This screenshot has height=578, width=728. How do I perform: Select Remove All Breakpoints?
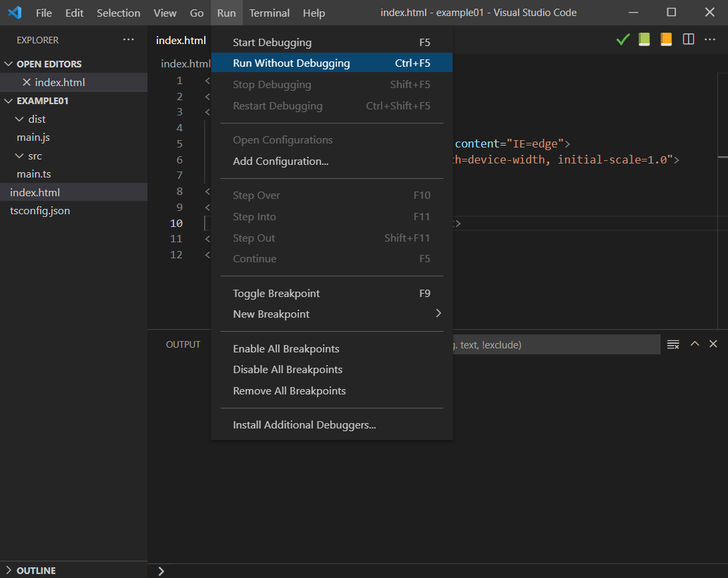[332, 391]
